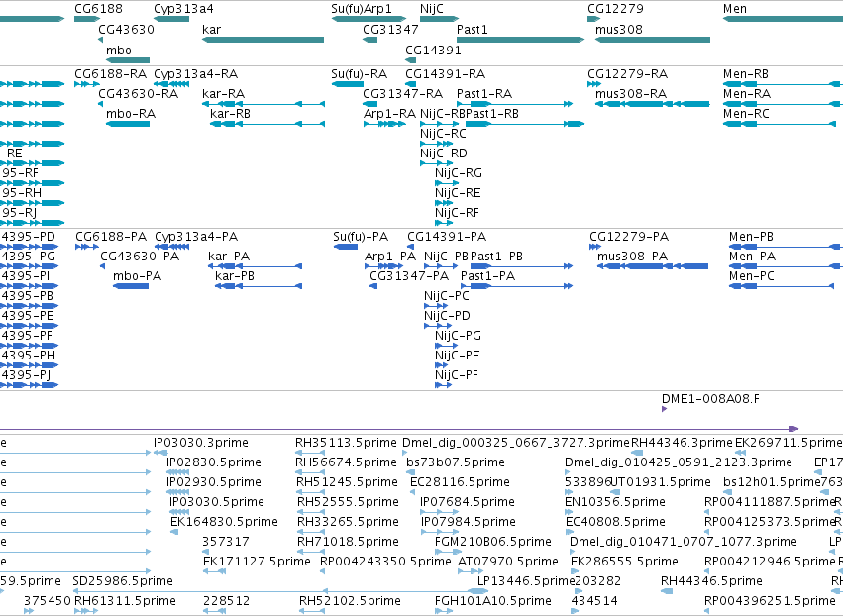Image resolution: width=843 pixels, height=616 pixels.
Task: Click the NijC gene label
Action: coord(432,9)
